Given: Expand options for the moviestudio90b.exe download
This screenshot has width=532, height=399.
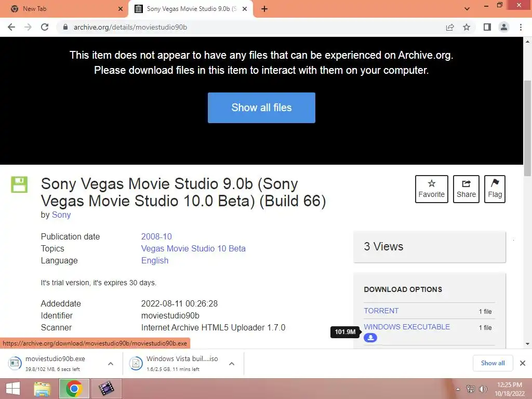Looking at the screenshot, I should pos(111,364).
